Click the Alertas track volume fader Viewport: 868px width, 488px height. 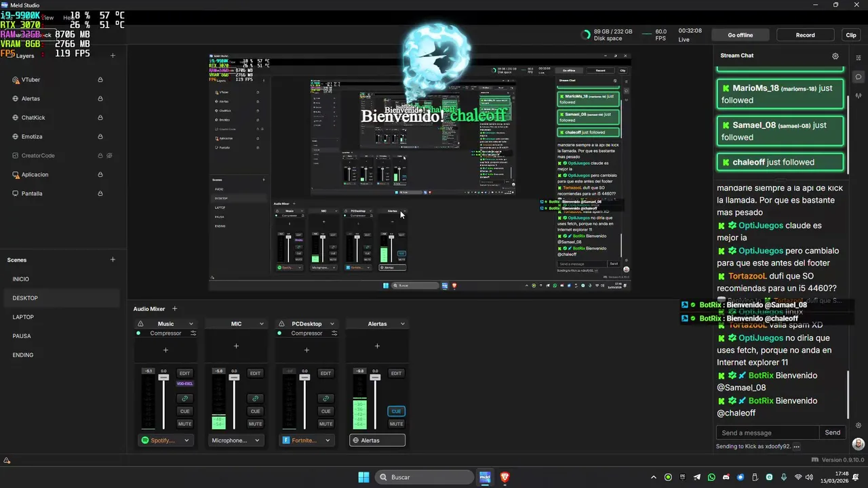(x=375, y=378)
